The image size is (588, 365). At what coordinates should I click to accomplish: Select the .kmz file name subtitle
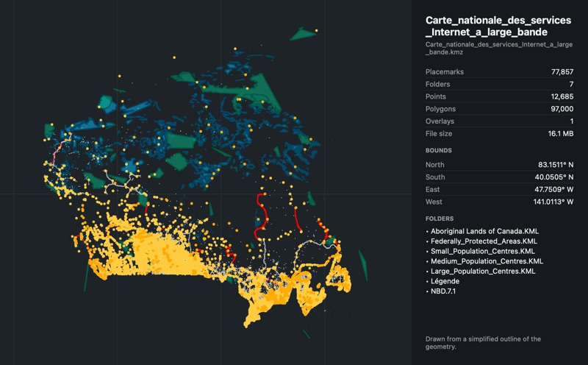[x=499, y=48]
